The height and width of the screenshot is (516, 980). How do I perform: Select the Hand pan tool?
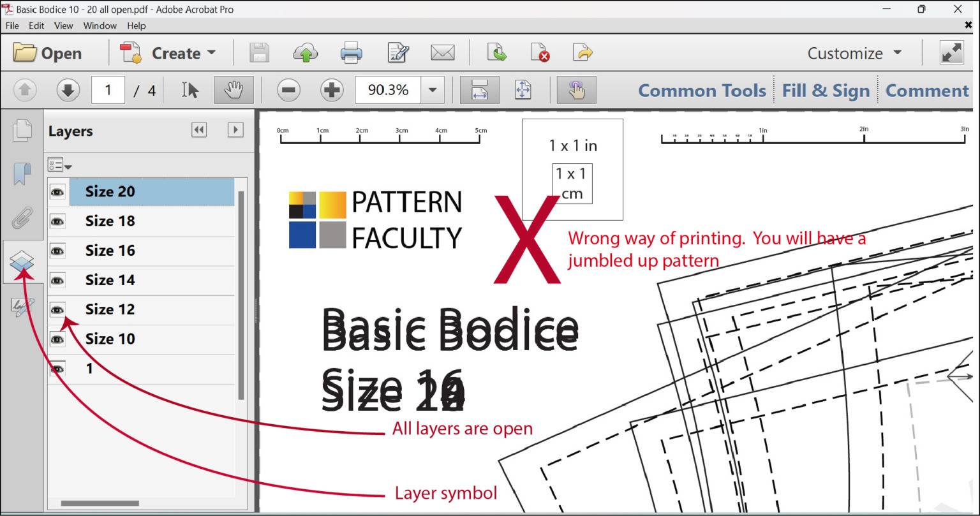click(x=234, y=91)
